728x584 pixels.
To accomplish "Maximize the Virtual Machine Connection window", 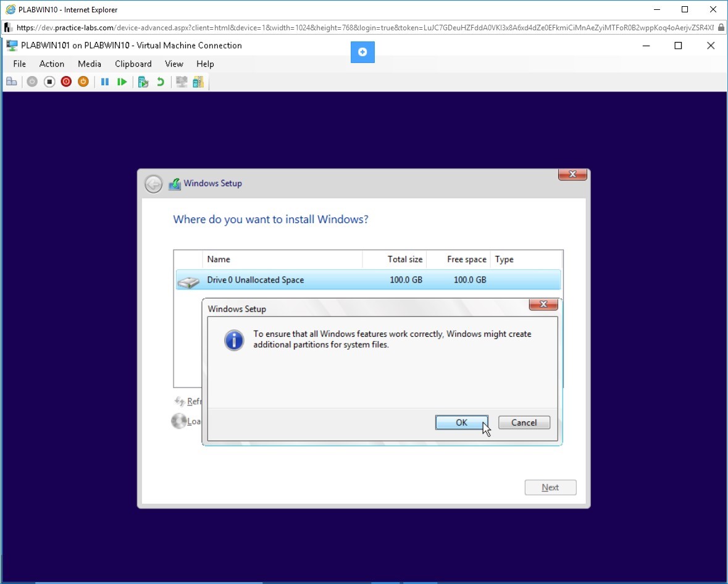I will coord(679,46).
